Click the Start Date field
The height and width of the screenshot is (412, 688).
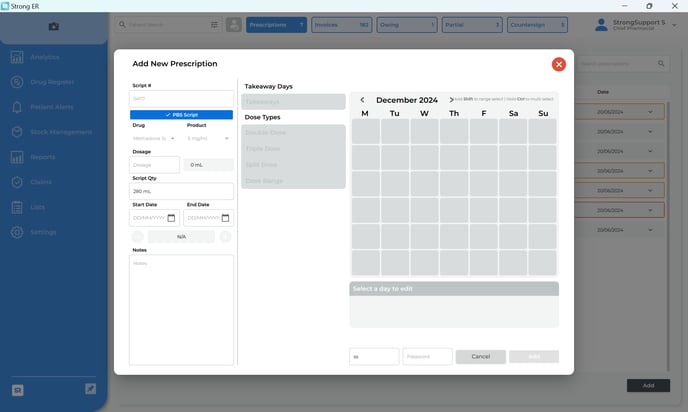click(x=154, y=218)
